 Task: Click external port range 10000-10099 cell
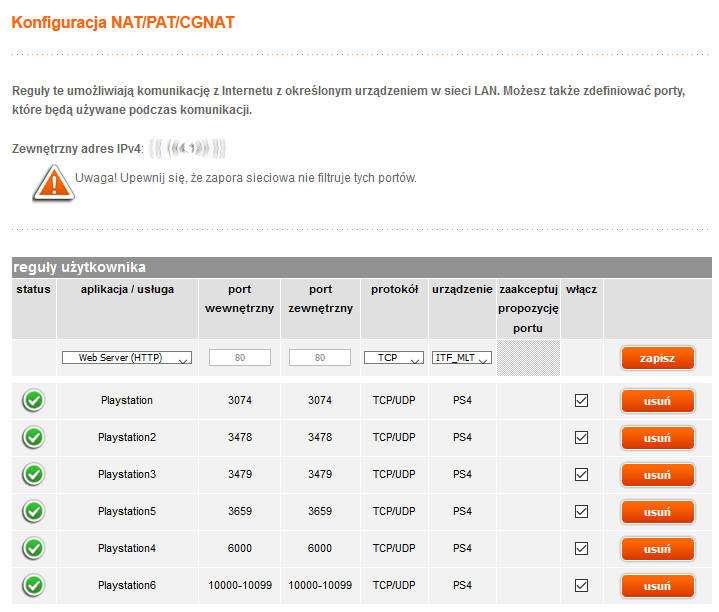point(320,585)
